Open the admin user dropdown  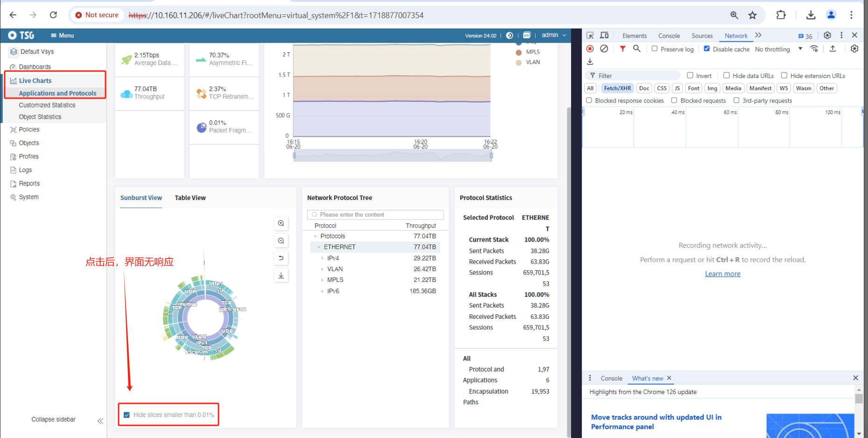(x=554, y=35)
